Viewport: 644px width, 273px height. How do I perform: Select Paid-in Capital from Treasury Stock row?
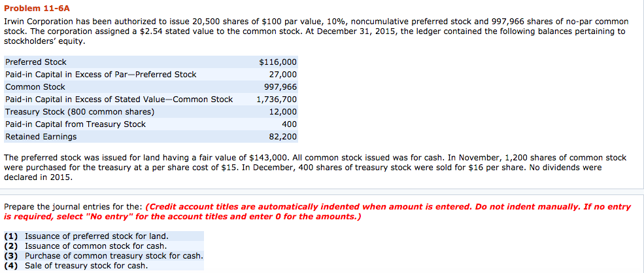coord(151,124)
